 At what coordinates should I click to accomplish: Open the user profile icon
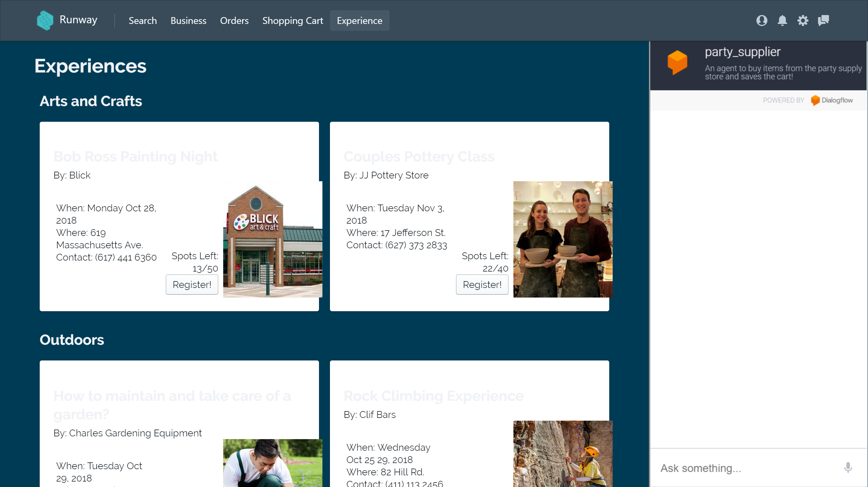(x=762, y=21)
